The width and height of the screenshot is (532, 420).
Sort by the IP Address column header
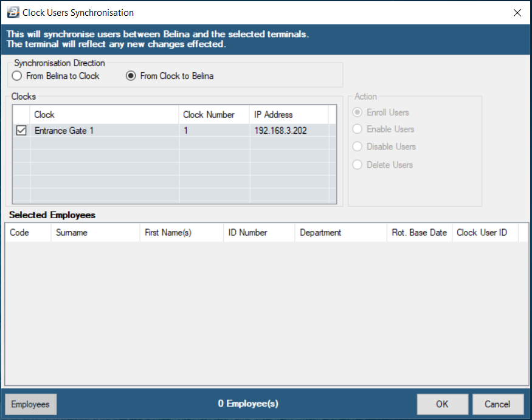289,115
